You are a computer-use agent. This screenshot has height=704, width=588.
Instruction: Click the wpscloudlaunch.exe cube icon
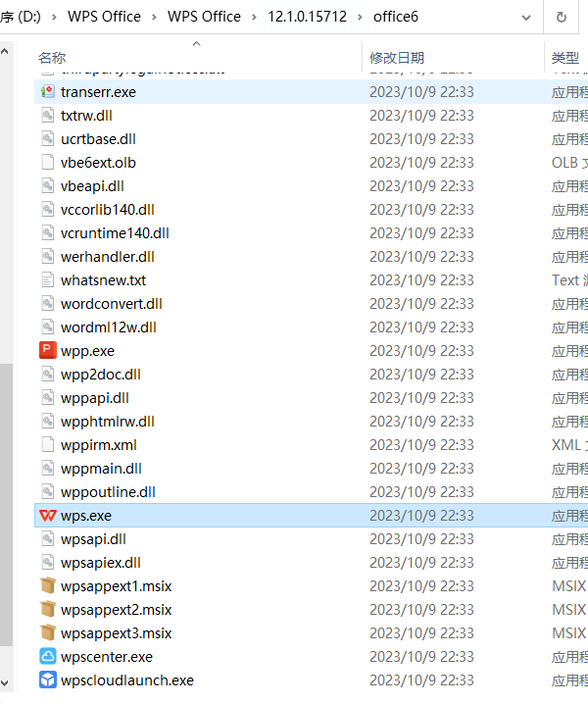48,680
